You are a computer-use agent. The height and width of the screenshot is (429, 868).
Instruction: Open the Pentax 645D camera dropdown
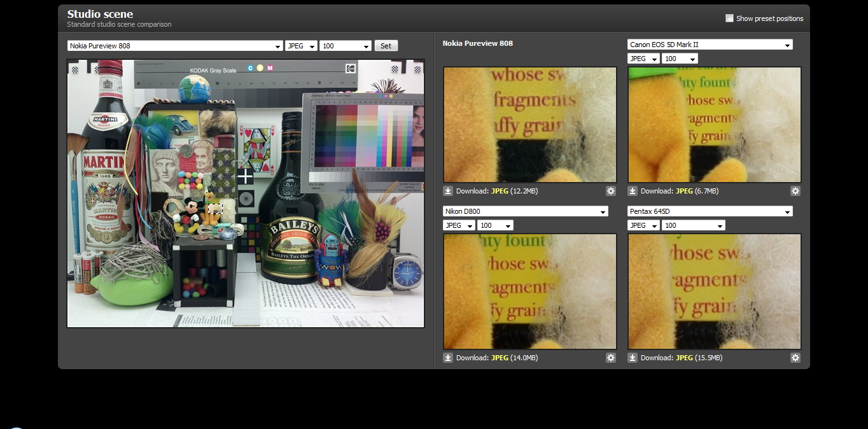pos(710,211)
